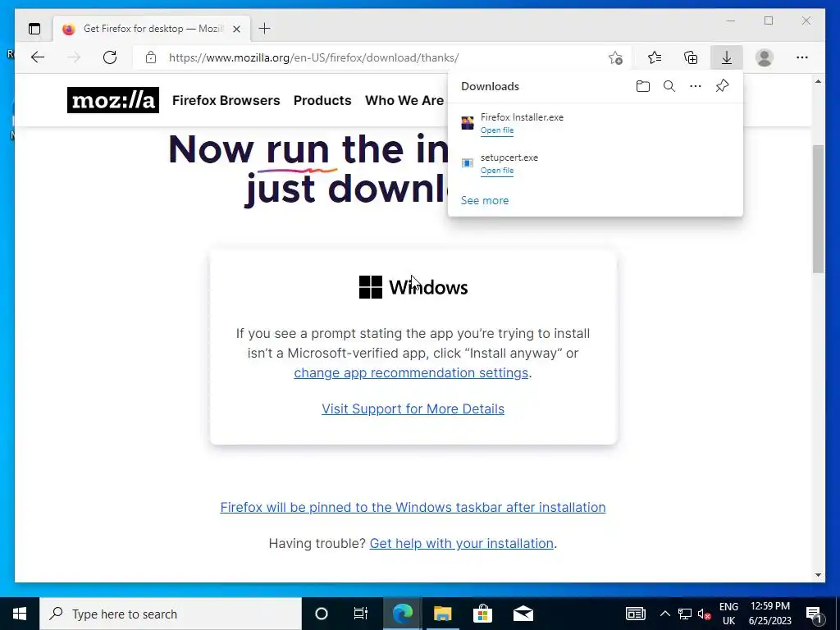Screen dimensions: 840x630
Task: Open a new tab with plus button
Action: [264, 29]
